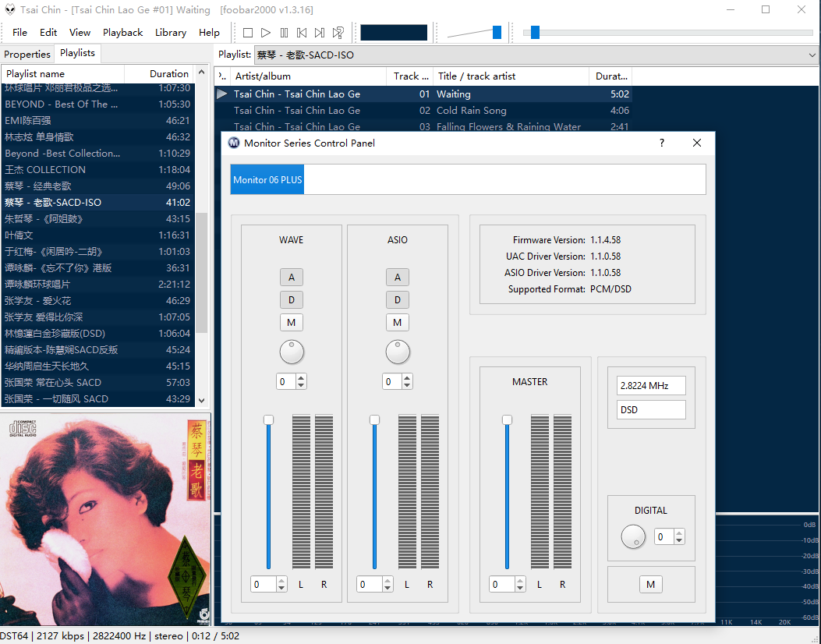Toggle the D button under WAVE
This screenshot has height=644, width=821.
coord(292,300)
